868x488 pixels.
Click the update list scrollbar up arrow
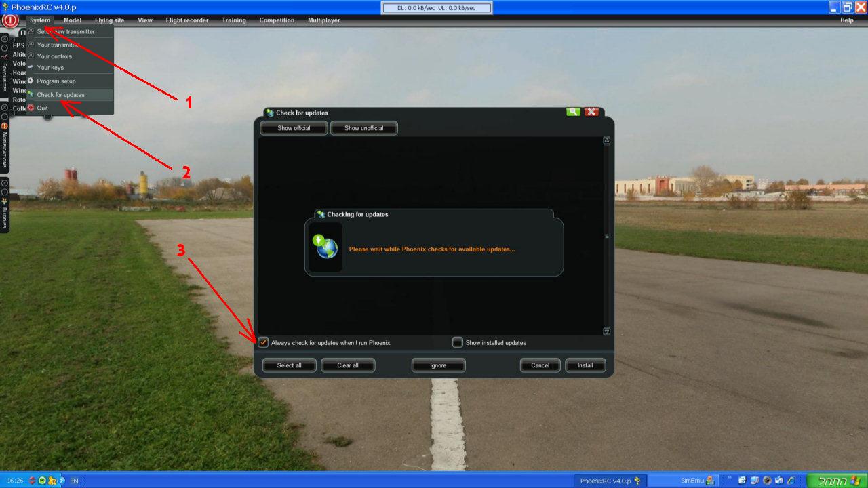pyautogui.click(x=607, y=140)
